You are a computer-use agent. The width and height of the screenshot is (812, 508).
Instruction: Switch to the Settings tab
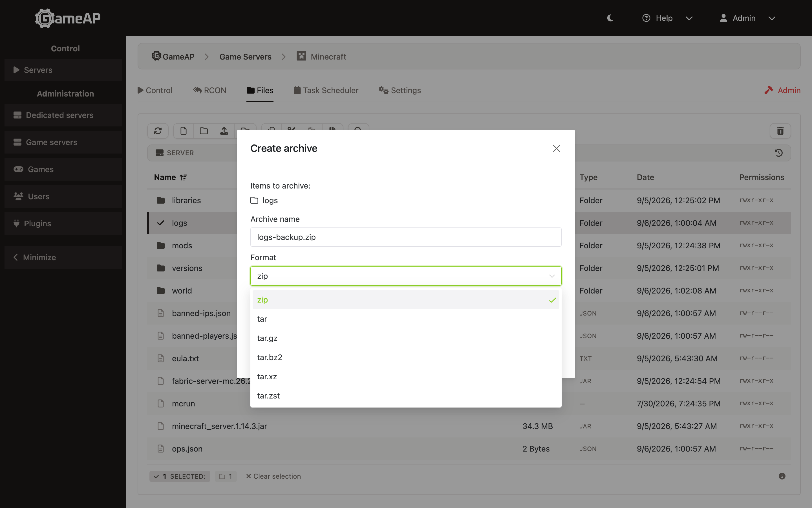tap(400, 90)
